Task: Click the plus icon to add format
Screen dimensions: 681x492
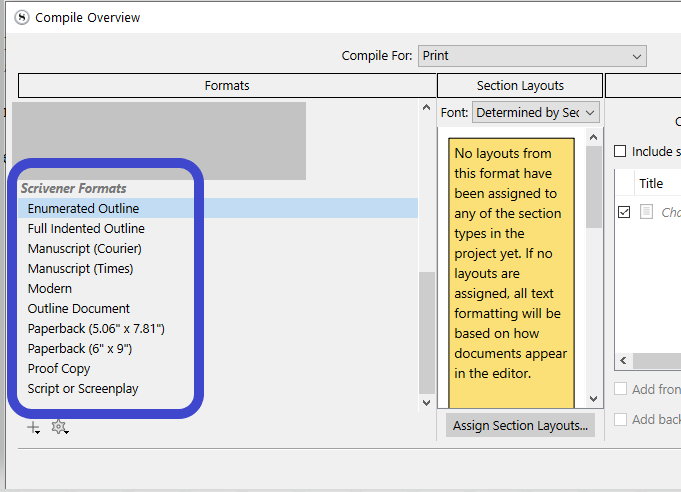Action: (33, 428)
